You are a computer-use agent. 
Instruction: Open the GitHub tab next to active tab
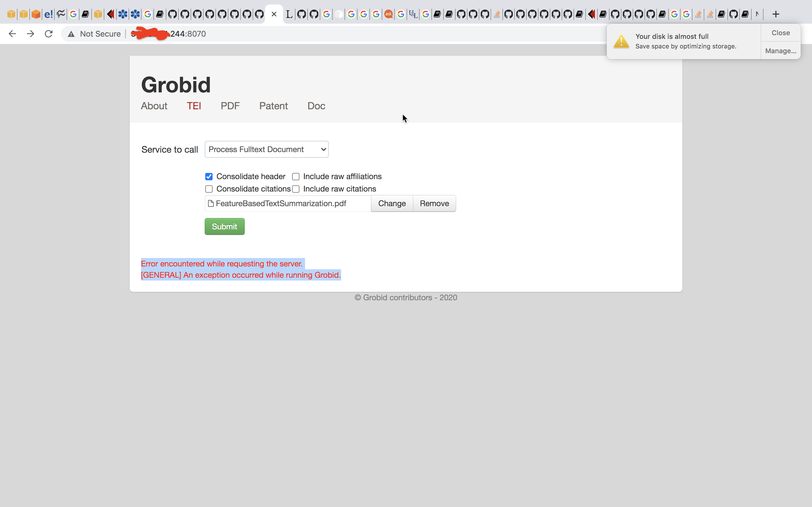pos(301,14)
